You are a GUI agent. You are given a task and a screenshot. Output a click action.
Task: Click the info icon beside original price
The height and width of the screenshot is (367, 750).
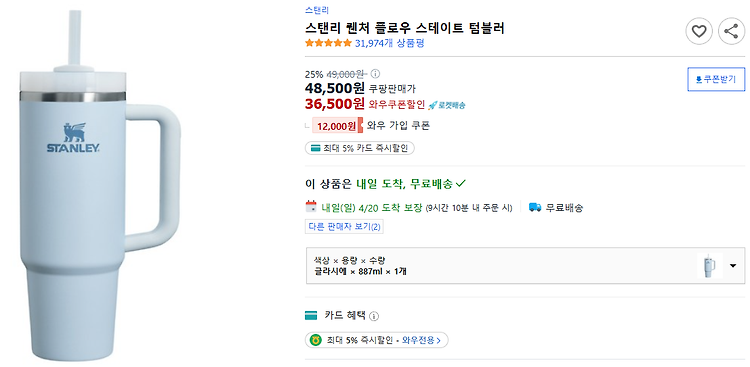tap(375, 74)
